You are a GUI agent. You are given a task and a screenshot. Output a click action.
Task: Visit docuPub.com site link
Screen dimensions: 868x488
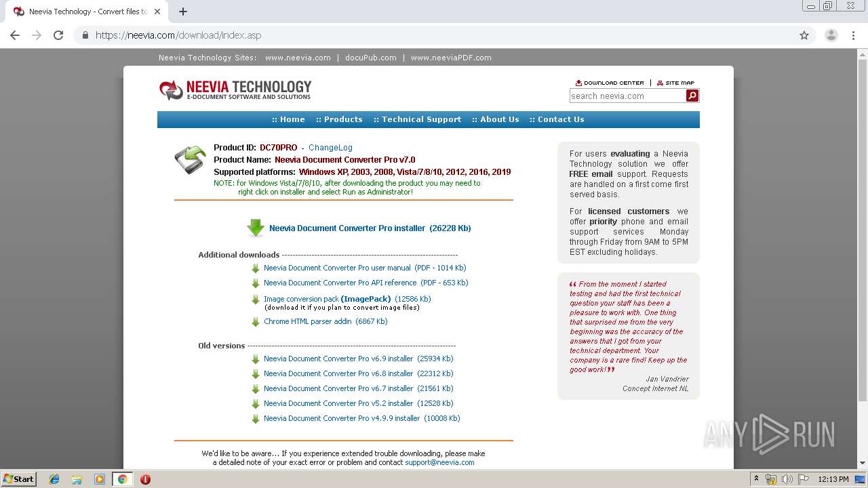(371, 58)
